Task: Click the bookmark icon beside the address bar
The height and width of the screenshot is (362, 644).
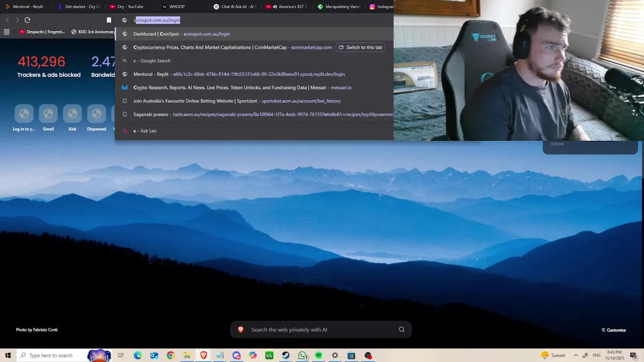Action: click(x=109, y=20)
